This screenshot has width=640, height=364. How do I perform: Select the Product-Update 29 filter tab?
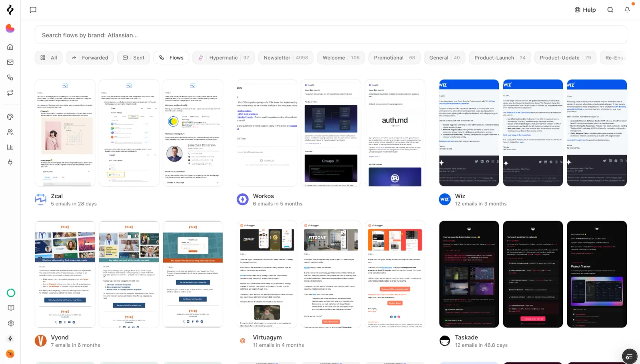(x=565, y=58)
